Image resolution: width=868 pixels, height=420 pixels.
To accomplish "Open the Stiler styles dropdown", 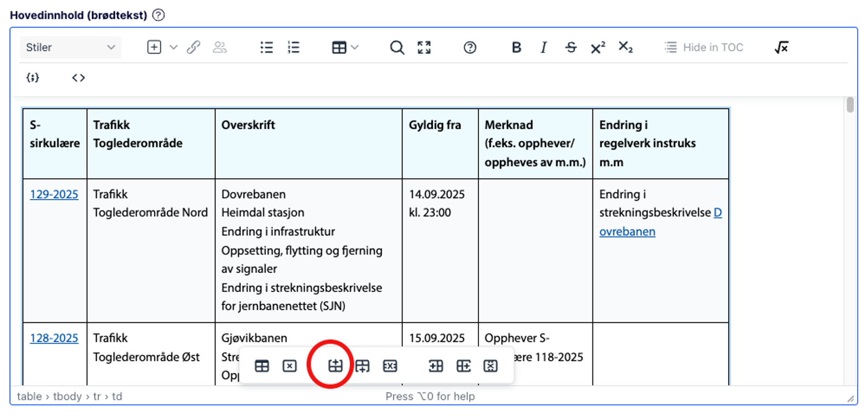I will pyautogui.click(x=70, y=48).
